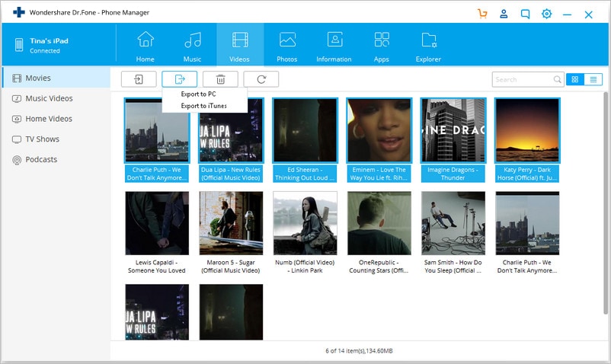Image resolution: width=611 pixels, height=364 pixels.
Task: Open the user account icon
Action: [x=504, y=14]
